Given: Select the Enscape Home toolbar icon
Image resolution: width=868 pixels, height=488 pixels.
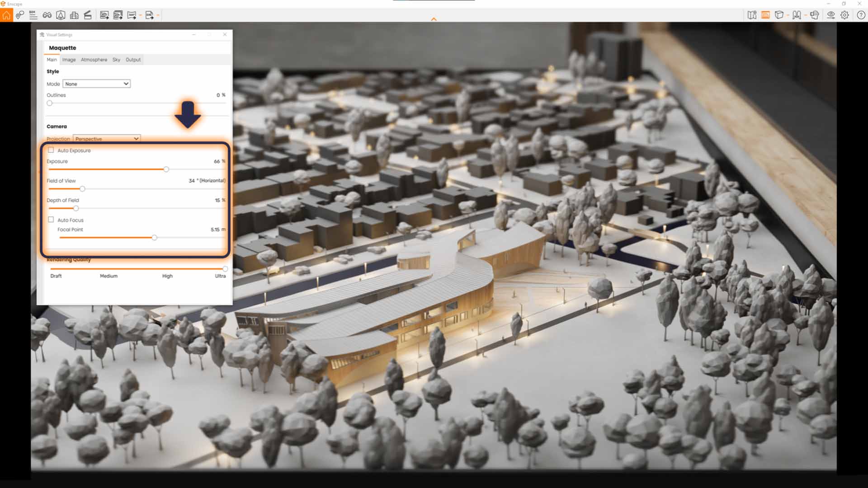Looking at the screenshot, I should coord(7,15).
